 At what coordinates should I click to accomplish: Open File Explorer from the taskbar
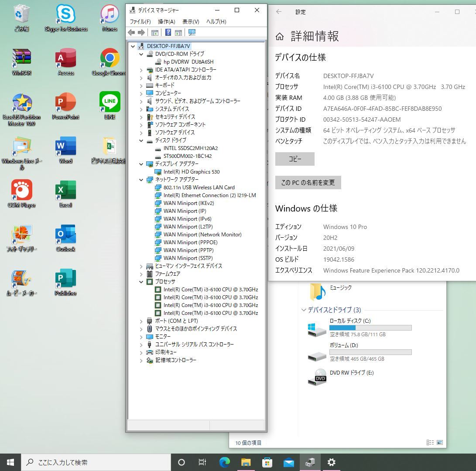coord(246,462)
